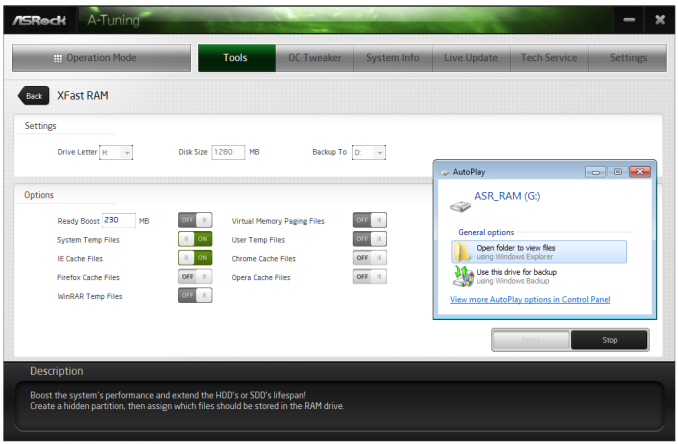Viewport: 678px width, 444px height.
Task: Click the ASR_RAM drive icon in AutoPlay
Action: click(460, 207)
